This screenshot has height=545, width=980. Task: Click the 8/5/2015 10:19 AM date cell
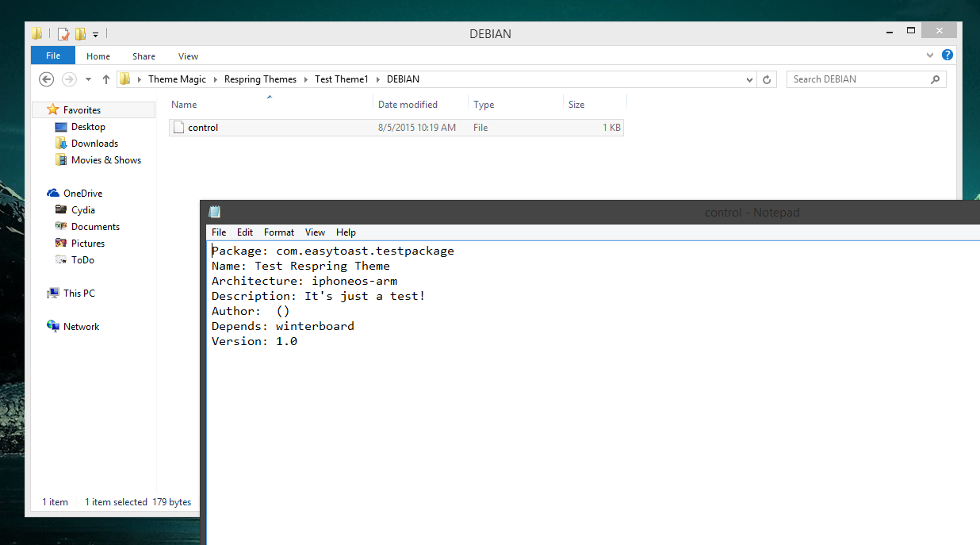pos(417,128)
